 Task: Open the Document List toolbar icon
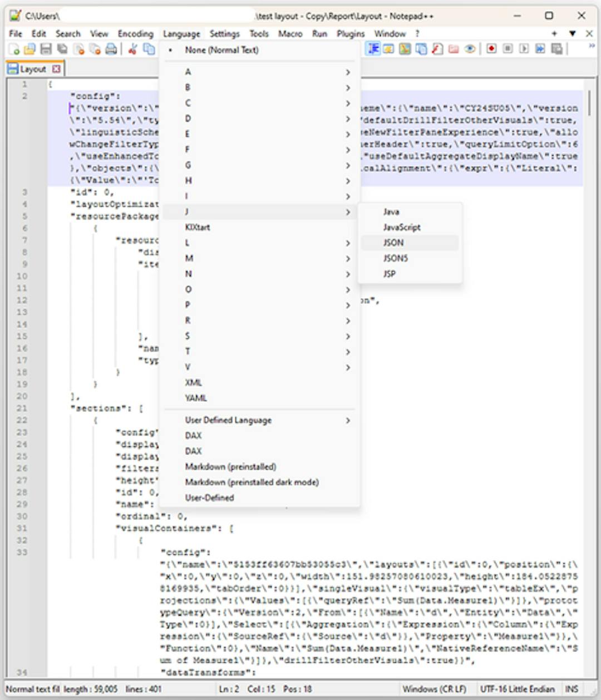pyautogui.click(x=421, y=49)
